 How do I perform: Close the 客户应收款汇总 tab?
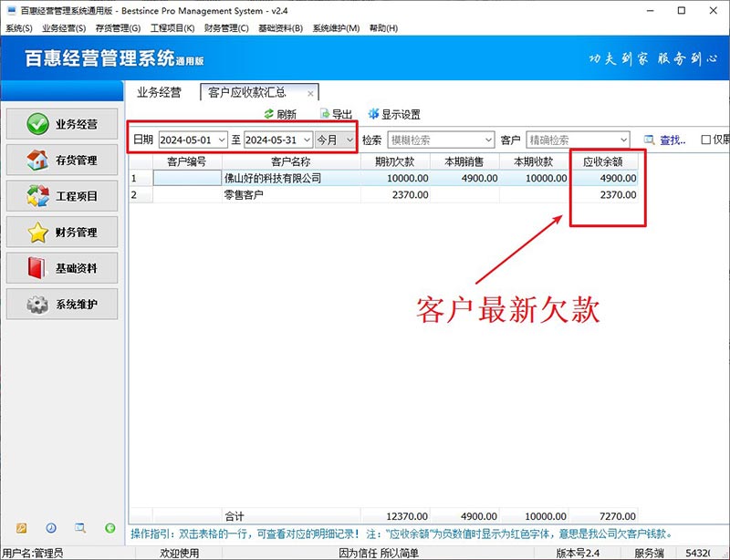coord(310,94)
